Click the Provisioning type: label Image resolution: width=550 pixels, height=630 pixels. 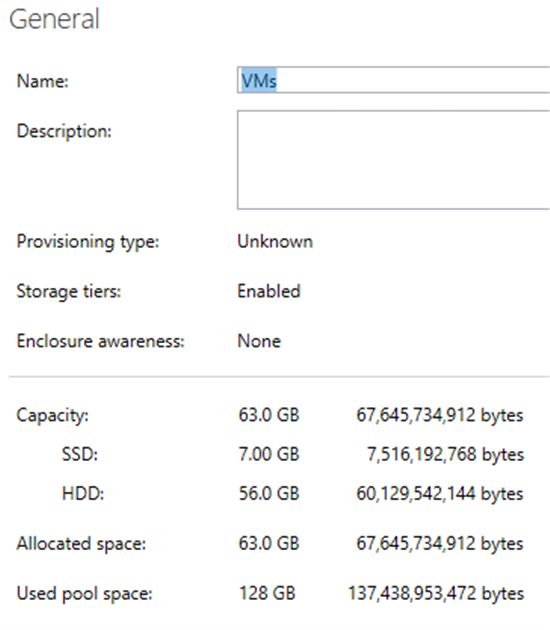88,242
